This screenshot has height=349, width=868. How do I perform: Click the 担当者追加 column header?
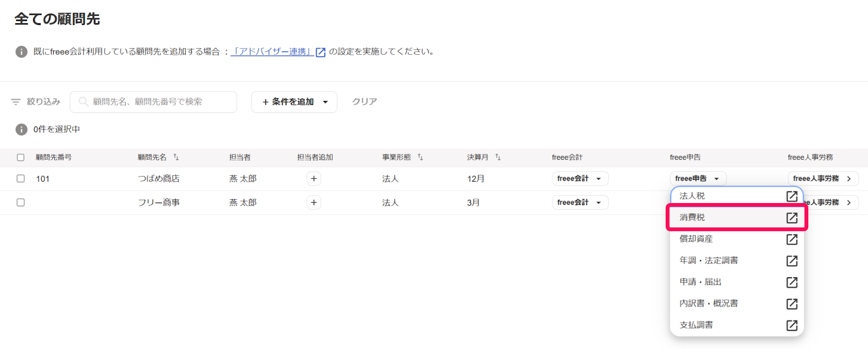tap(315, 157)
